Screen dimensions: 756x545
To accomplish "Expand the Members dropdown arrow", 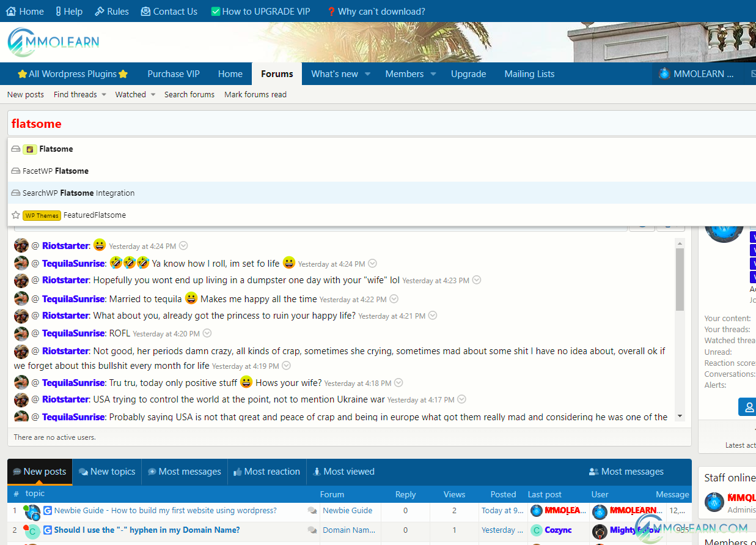I will (433, 74).
